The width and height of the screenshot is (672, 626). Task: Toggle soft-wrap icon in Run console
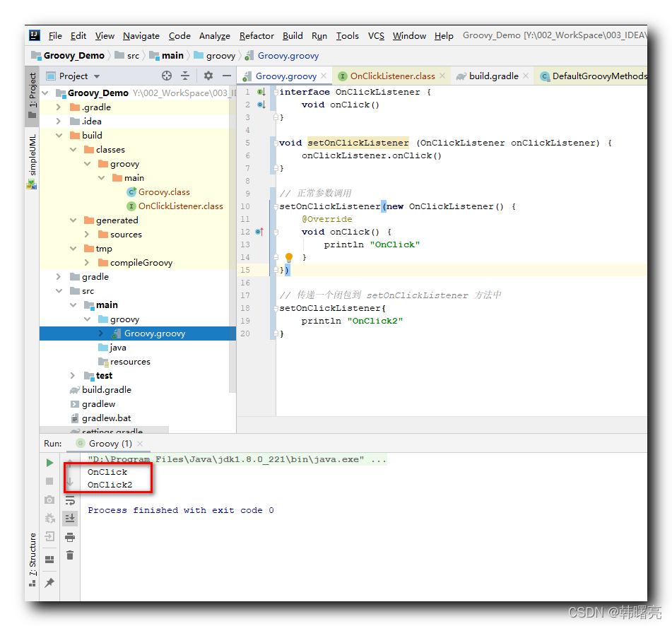pos(70,500)
